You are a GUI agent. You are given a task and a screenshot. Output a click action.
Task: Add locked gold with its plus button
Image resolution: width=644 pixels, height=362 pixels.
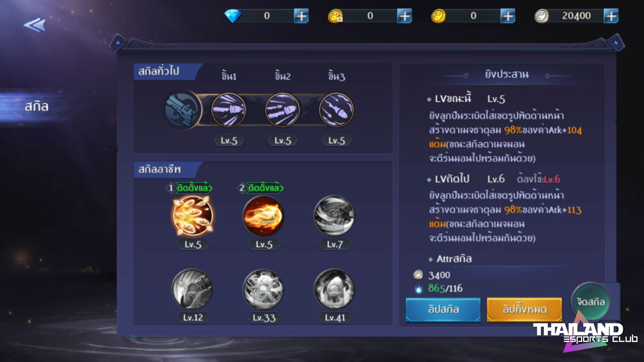405,16
